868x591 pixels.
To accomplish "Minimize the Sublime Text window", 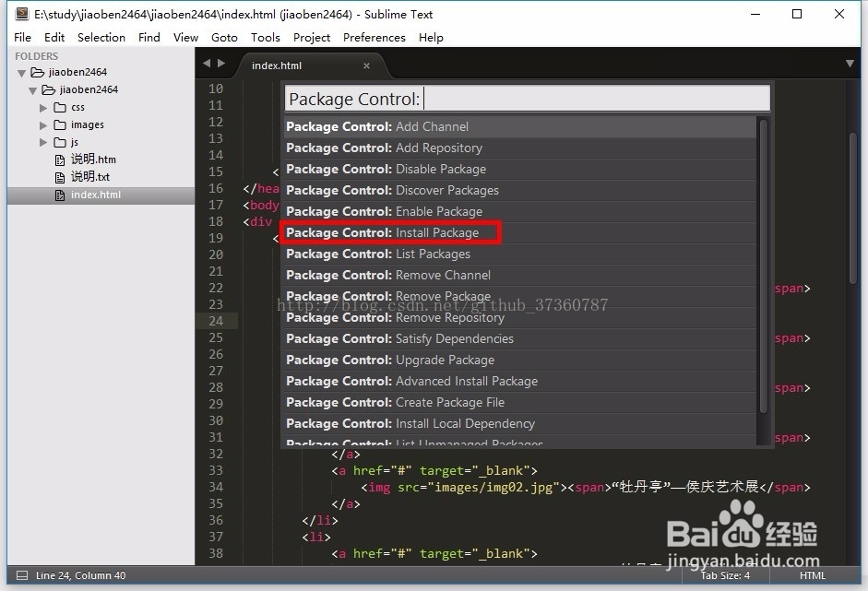I will (x=755, y=14).
